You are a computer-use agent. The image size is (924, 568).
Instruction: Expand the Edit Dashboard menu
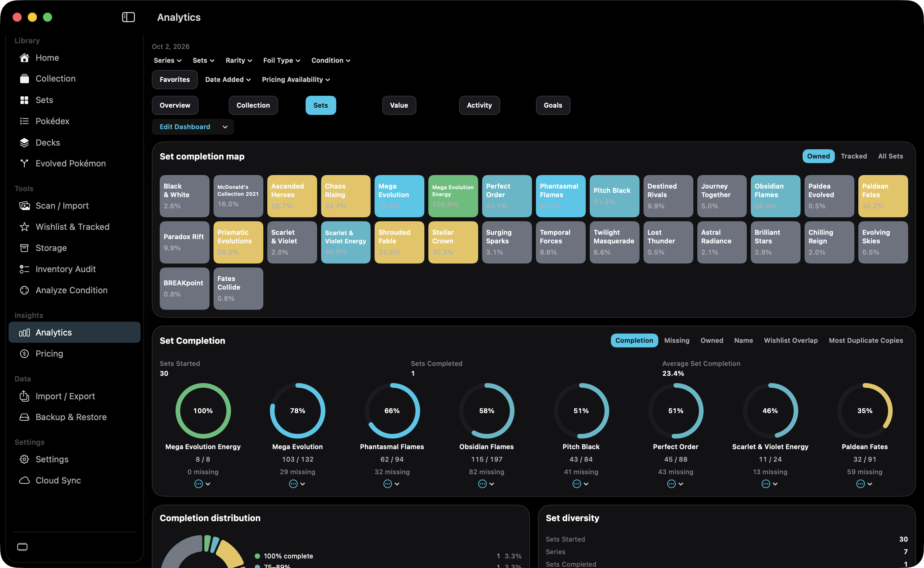(x=192, y=127)
